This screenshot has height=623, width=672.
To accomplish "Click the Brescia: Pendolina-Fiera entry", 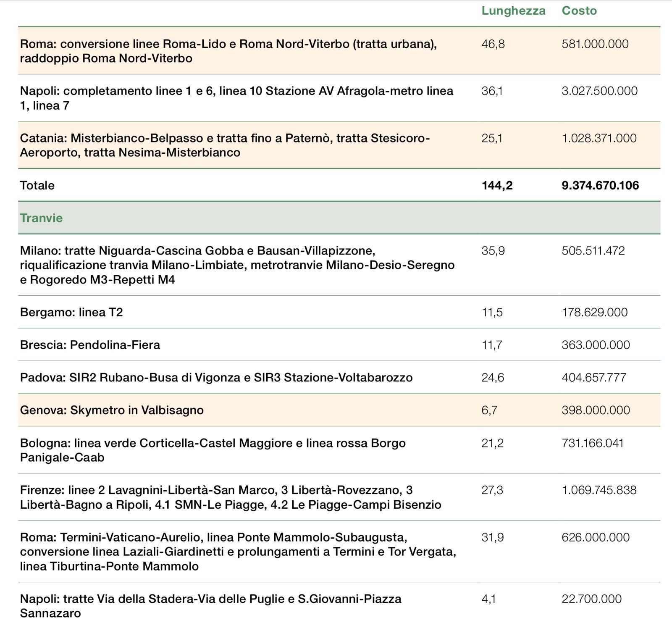I will coord(90,345).
